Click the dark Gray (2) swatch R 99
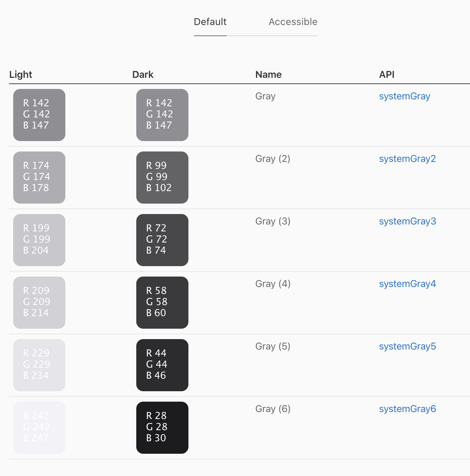This screenshot has height=476, width=470. pyautogui.click(x=162, y=178)
